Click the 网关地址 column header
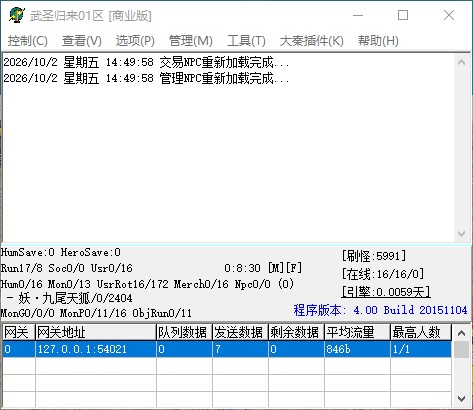The height and width of the screenshot is (410, 473). tap(96, 332)
